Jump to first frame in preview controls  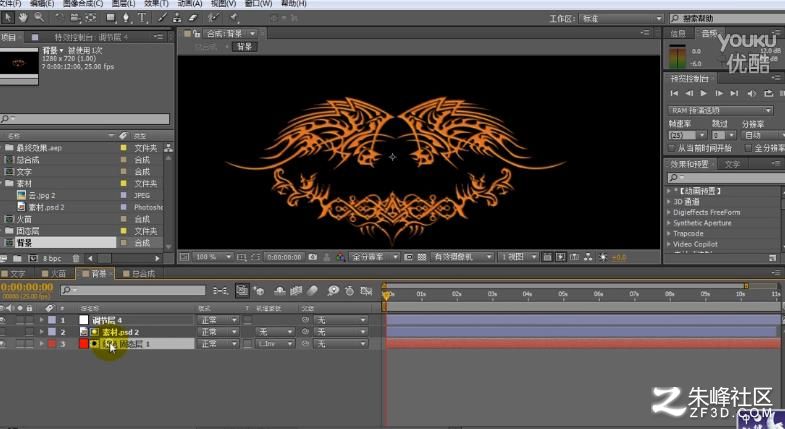674,94
